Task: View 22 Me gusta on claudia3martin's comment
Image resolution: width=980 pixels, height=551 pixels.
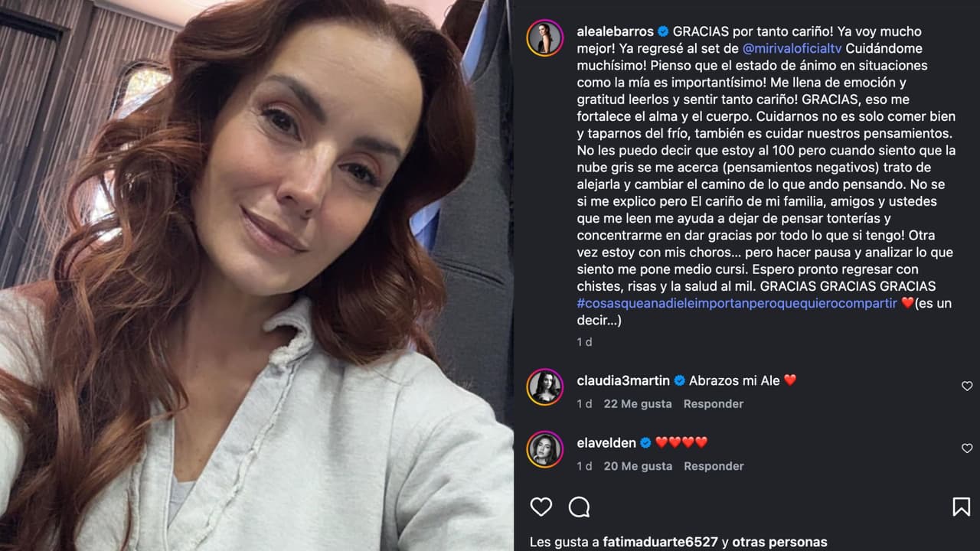Action: [638, 404]
